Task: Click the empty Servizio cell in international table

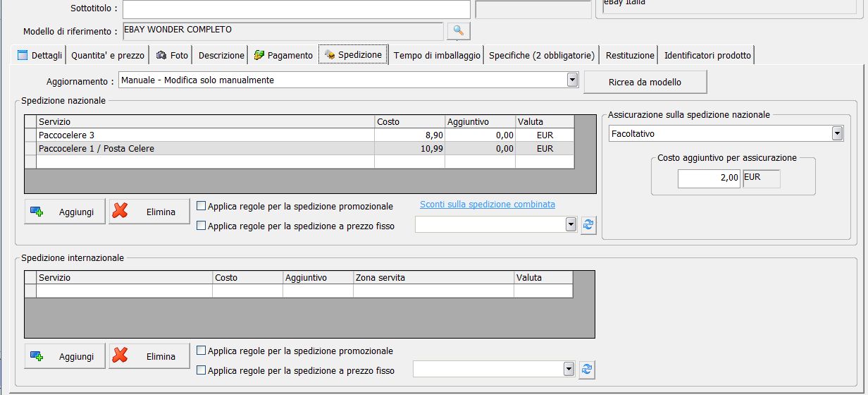Action: click(x=125, y=291)
